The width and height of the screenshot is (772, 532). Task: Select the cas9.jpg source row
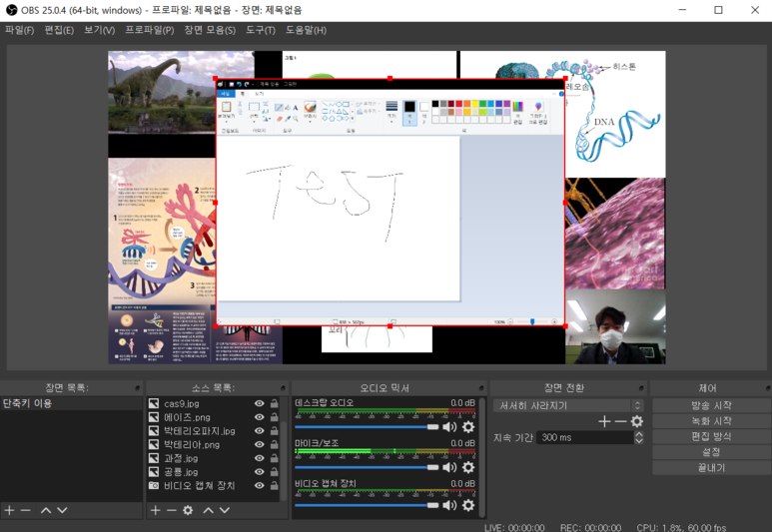[214, 403]
